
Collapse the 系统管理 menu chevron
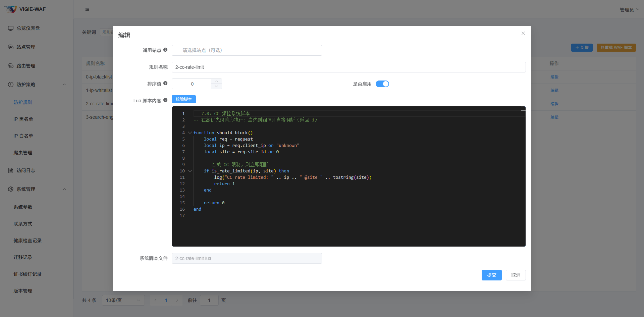[x=64, y=189]
